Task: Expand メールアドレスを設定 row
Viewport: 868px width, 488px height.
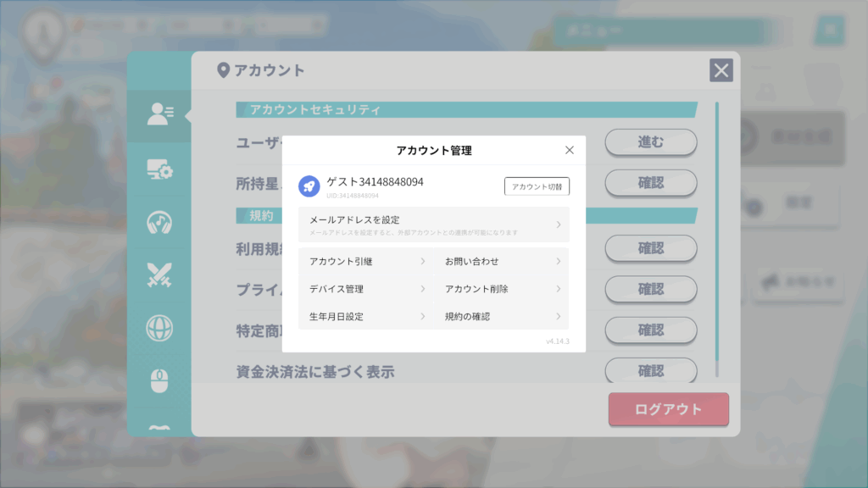Action: coord(433,225)
